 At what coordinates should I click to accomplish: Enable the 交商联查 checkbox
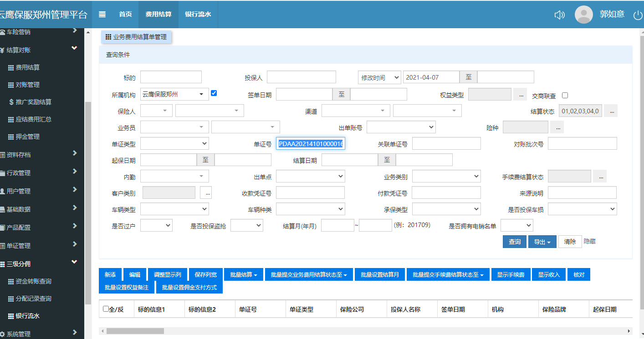click(x=565, y=96)
